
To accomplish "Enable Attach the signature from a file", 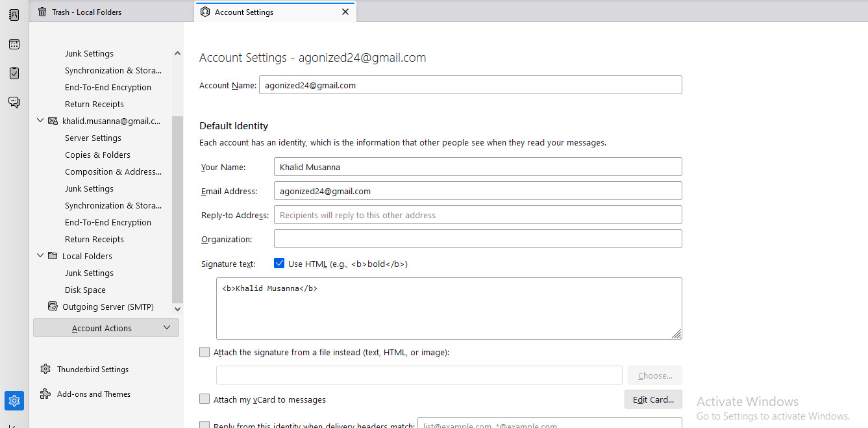I will click(205, 352).
